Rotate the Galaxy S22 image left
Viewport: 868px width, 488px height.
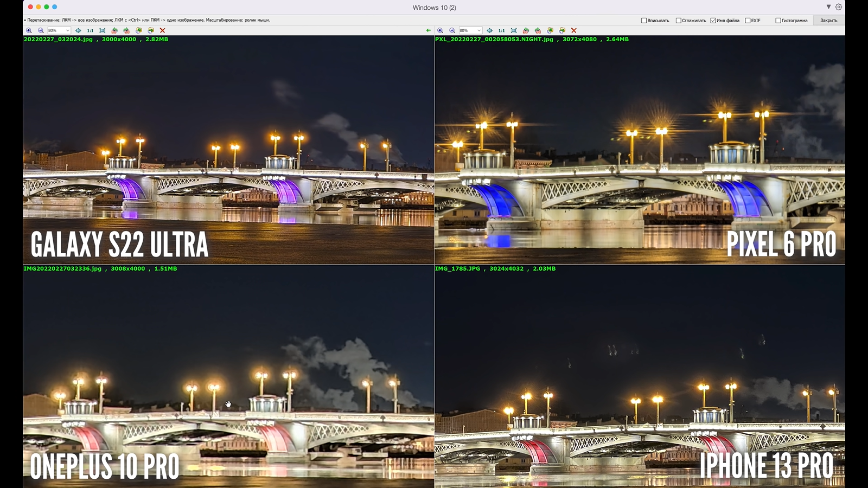tap(114, 30)
